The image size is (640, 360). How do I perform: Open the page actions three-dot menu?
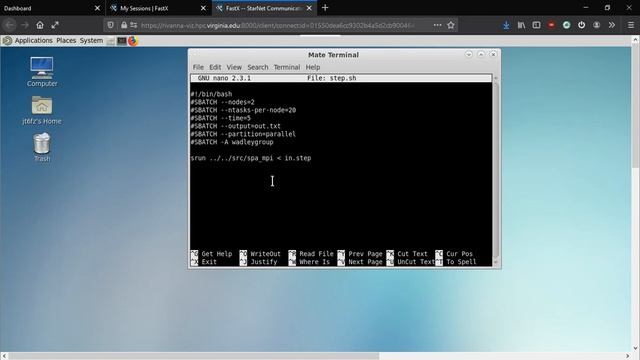438,25
